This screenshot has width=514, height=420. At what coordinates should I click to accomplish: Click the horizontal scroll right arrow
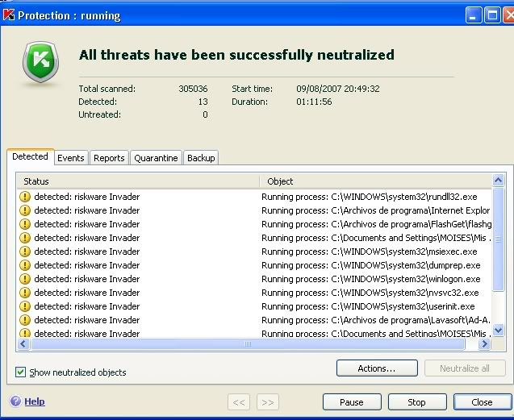coord(484,343)
